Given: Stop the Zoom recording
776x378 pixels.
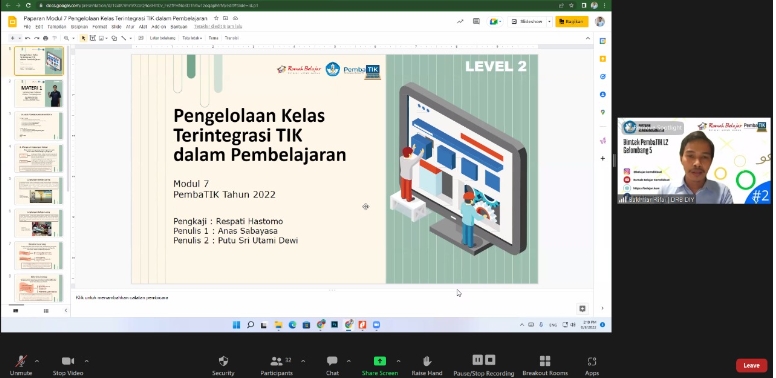Looking at the screenshot, I should tap(490, 360).
